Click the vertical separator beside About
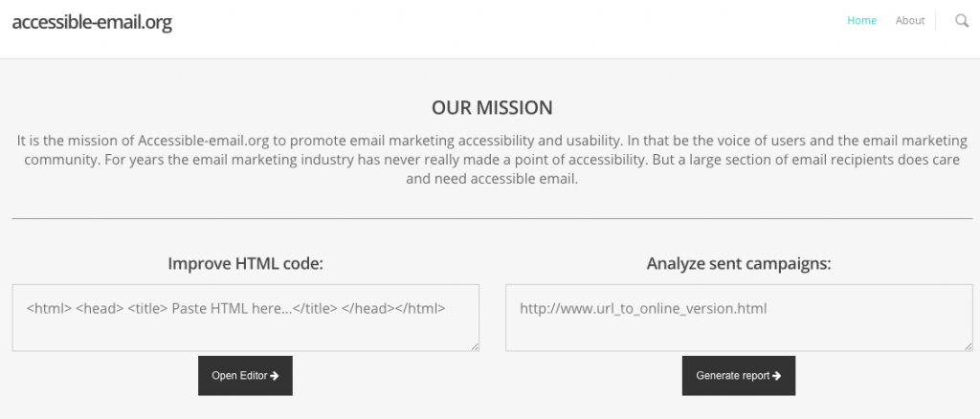 point(936,21)
